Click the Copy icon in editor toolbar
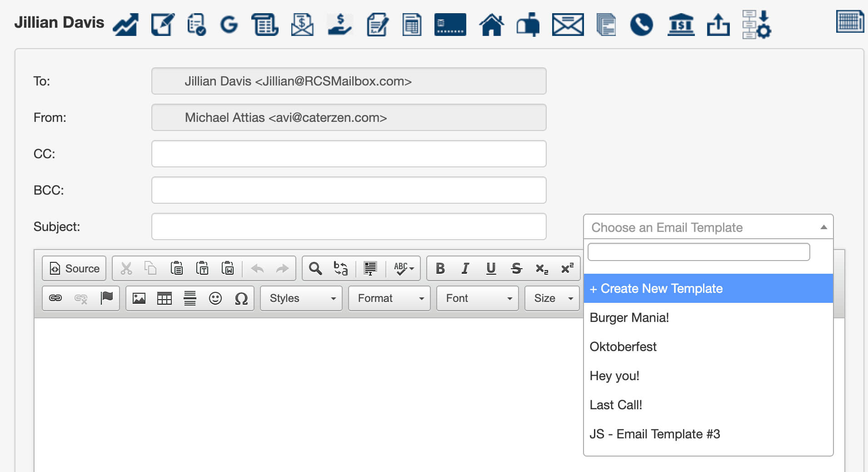Viewport: 868px width, 472px height. (150, 268)
